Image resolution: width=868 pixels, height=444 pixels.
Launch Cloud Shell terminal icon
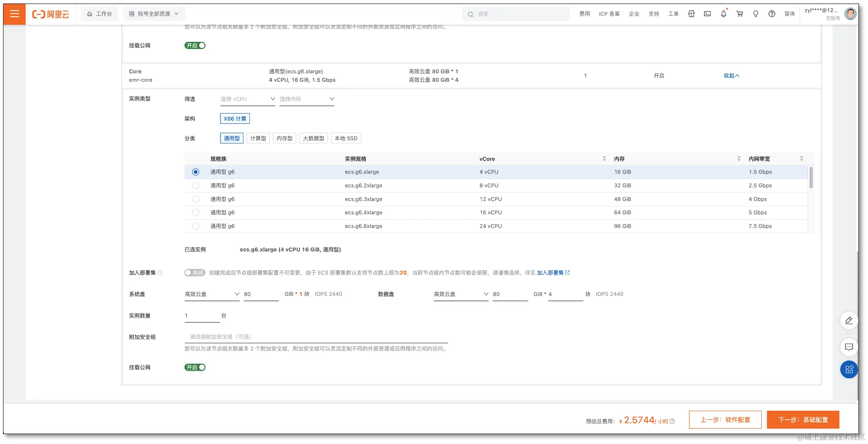point(707,14)
